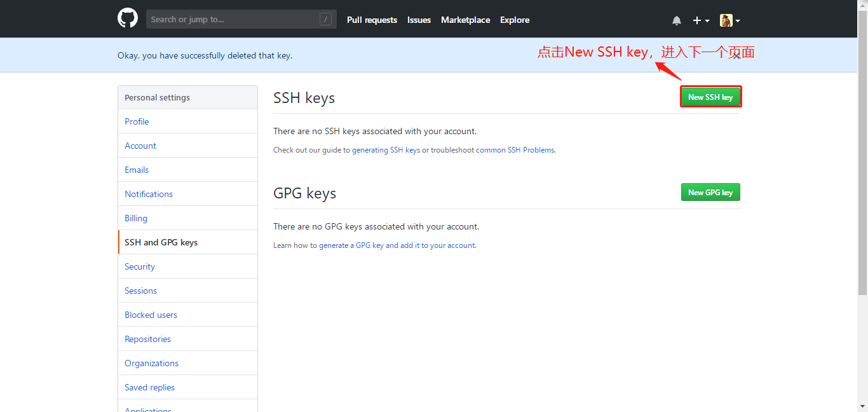Open Billing settings
The image size is (868, 412).
pyautogui.click(x=135, y=218)
